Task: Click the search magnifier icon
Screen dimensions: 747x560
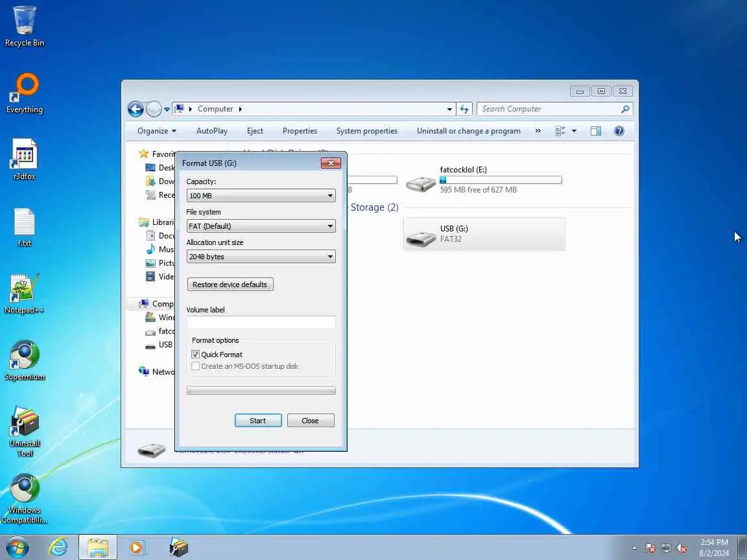Action: pos(625,109)
